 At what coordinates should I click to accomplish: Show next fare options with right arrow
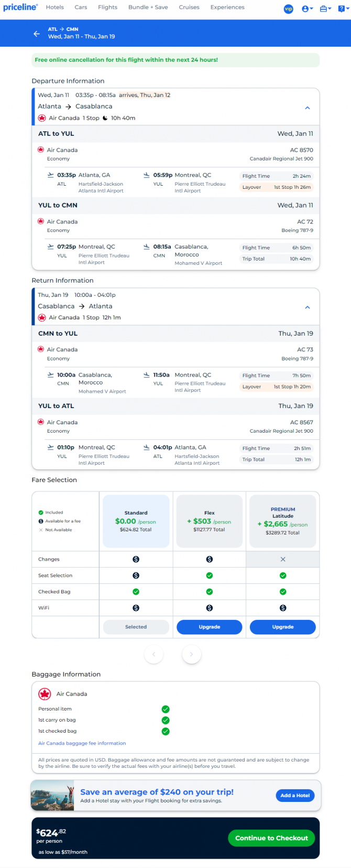pyautogui.click(x=191, y=654)
